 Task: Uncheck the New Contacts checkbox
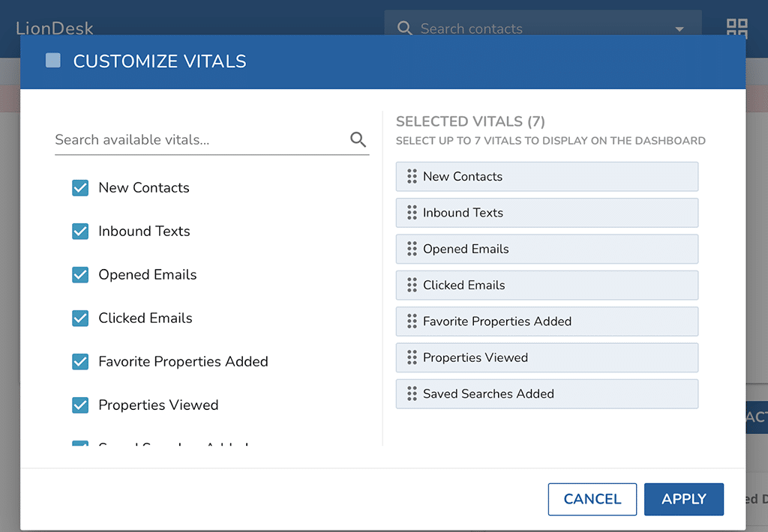coord(80,188)
